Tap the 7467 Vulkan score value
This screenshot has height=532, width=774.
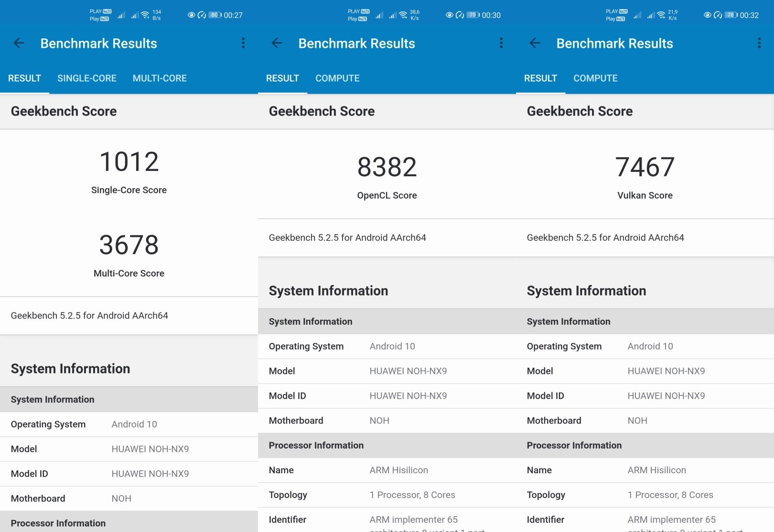coord(645,167)
